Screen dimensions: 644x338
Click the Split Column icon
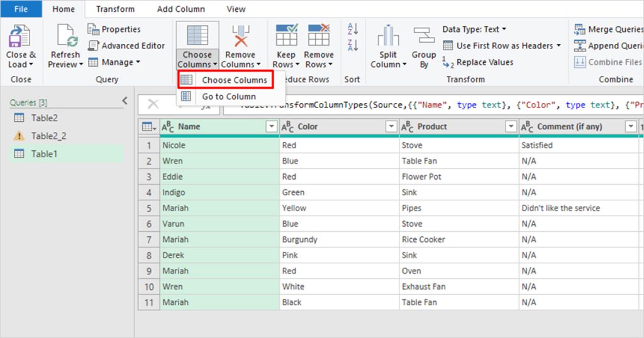pyautogui.click(x=388, y=36)
